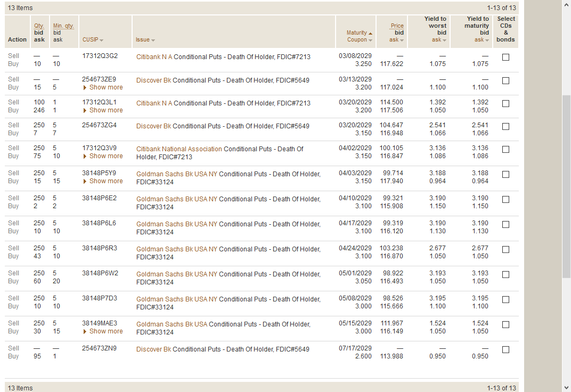Expand Show more under CUSIP 38148P5Y9
Viewport: 571px width, 392px height.
click(103, 181)
